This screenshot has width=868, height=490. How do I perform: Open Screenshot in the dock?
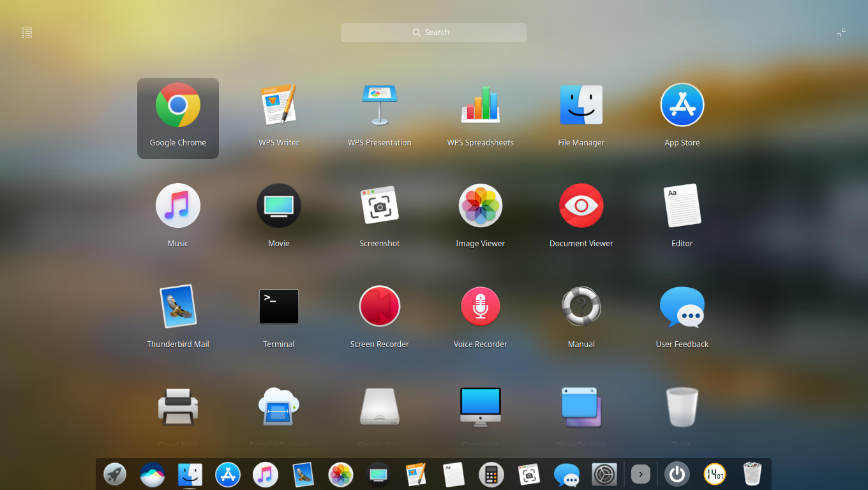(529, 475)
